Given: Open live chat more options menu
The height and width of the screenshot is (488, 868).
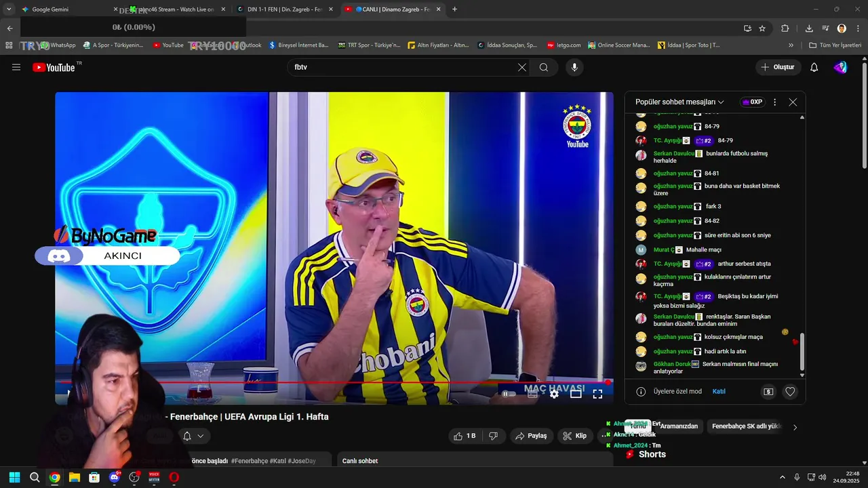Looking at the screenshot, I should pyautogui.click(x=774, y=102).
